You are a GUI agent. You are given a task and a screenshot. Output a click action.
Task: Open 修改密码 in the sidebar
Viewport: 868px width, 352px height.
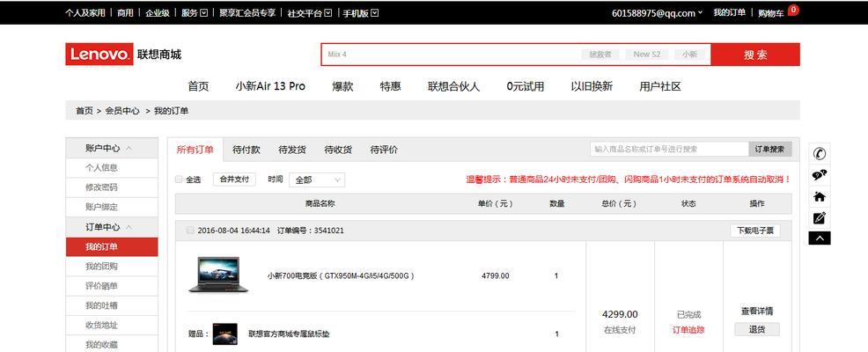[101, 187]
